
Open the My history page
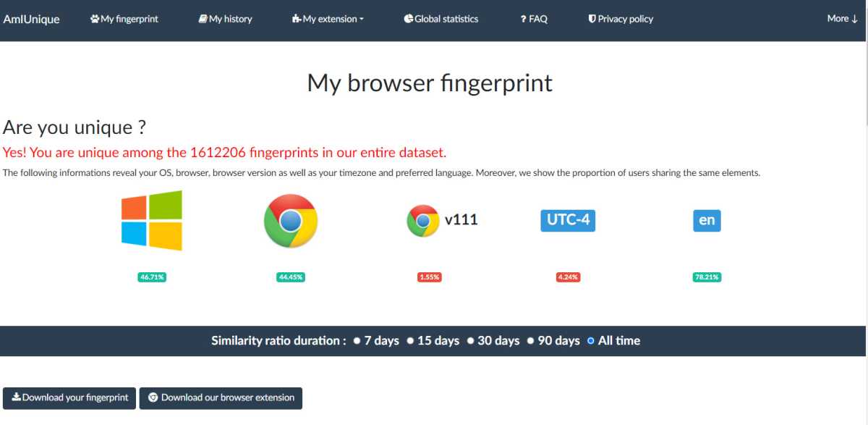point(225,19)
